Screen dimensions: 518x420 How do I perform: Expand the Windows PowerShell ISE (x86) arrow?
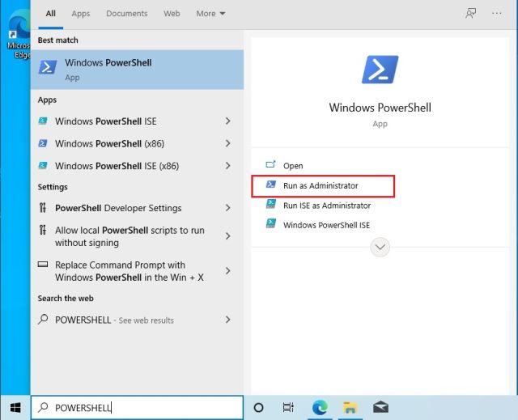point(227,165)
